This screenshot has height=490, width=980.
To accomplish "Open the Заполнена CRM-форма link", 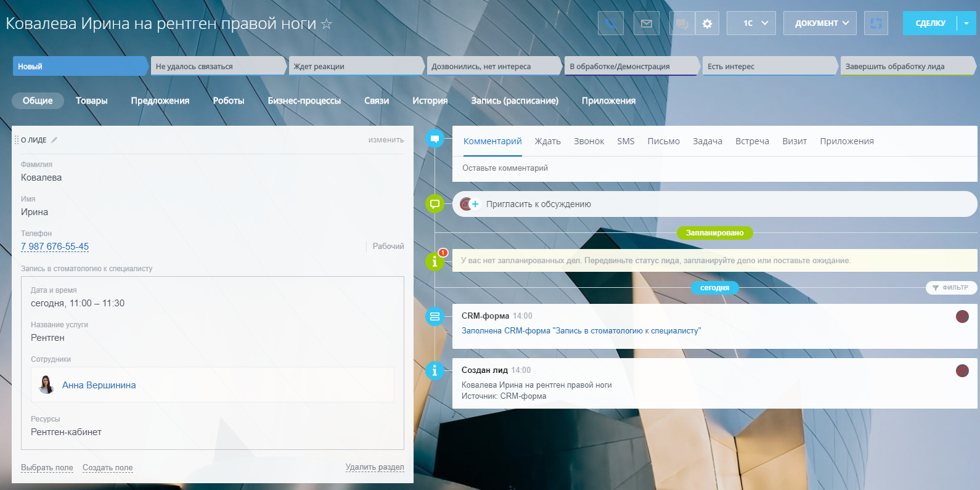I will pos(581,331).
